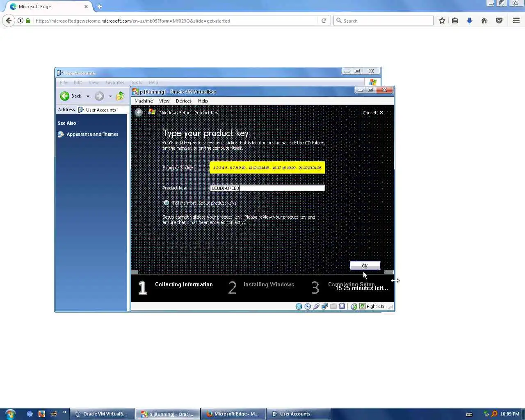Click the search magnifier tray icon
The height and width of the screenshot is (420, 525).
(x=494, y=414)
